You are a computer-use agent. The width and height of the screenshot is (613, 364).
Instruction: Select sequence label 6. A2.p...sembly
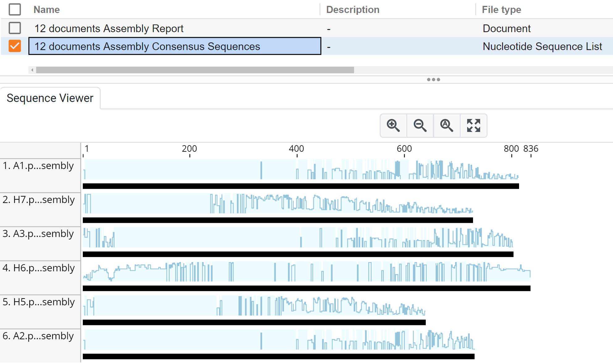click(x=38, y=336)
